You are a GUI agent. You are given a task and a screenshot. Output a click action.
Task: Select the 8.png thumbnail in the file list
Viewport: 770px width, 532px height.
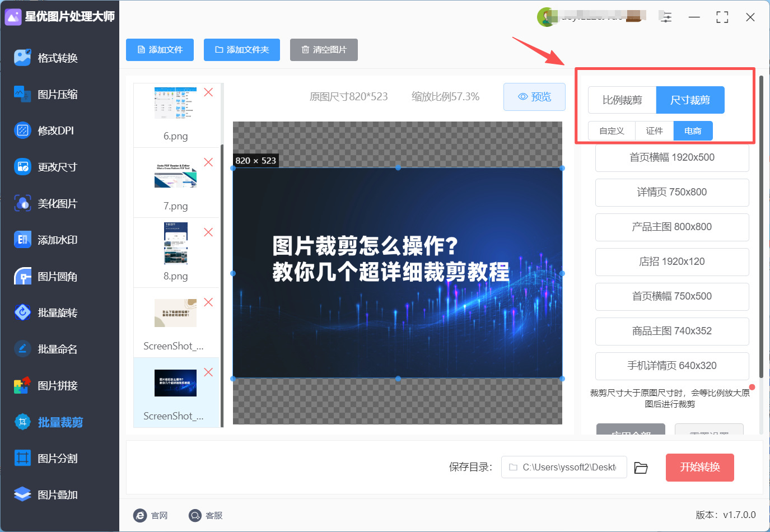click(x=176, y=243)
